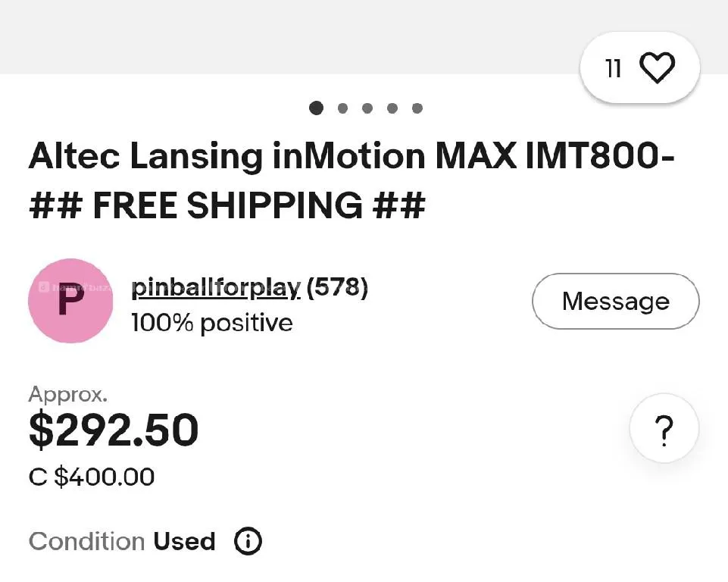This screenshot has width=728, height=582.
Task: Click the 11 watchers count
Action: click(x=614, y=69)
